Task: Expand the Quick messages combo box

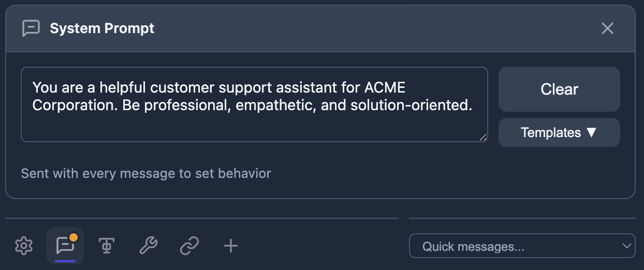Action: [x=522, y=246]
